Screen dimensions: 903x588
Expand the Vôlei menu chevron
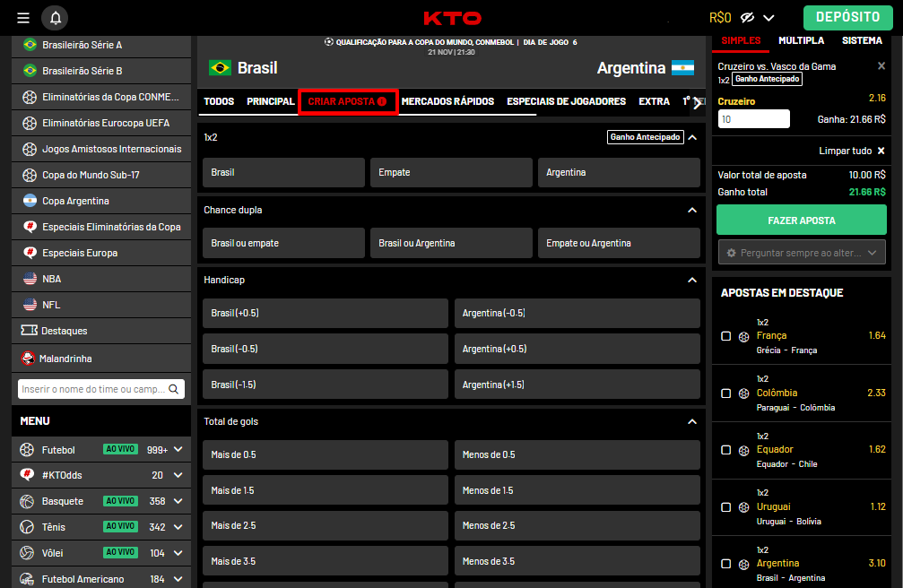[178, 553]
